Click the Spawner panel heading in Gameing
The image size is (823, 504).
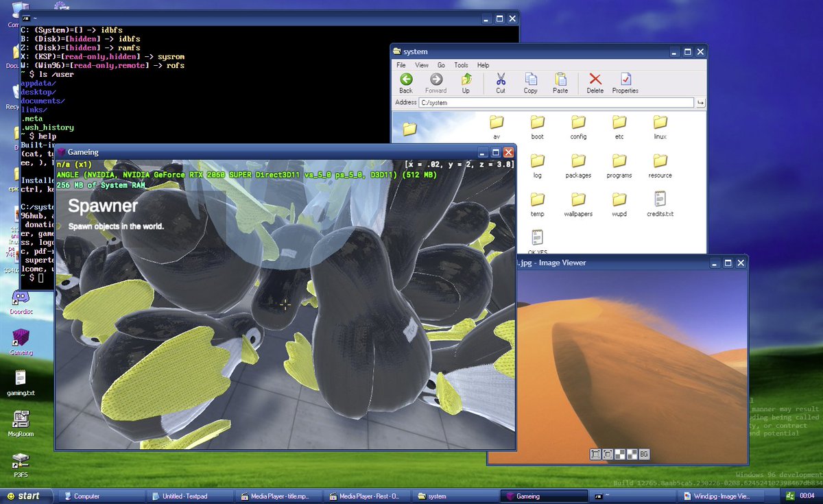coord(103,206)
